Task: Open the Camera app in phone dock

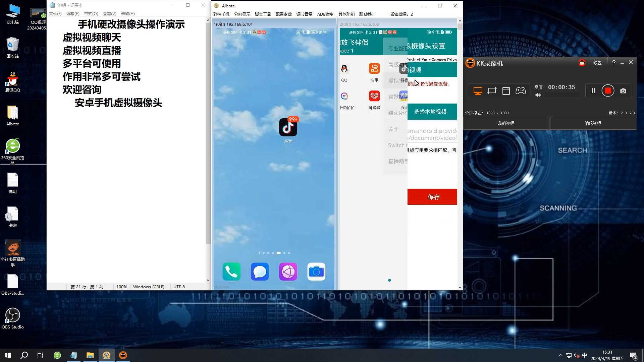Action: click(x=316, y=271)
